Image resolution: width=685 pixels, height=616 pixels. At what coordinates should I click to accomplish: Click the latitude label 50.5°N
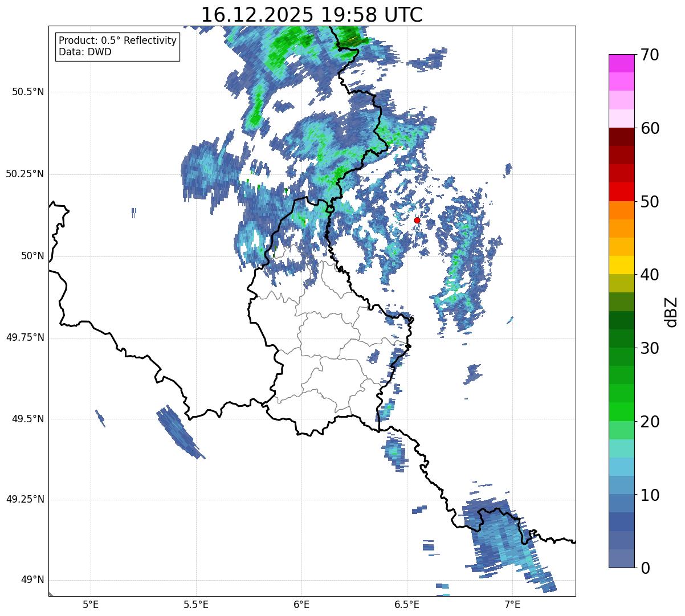tap(28, 92)
